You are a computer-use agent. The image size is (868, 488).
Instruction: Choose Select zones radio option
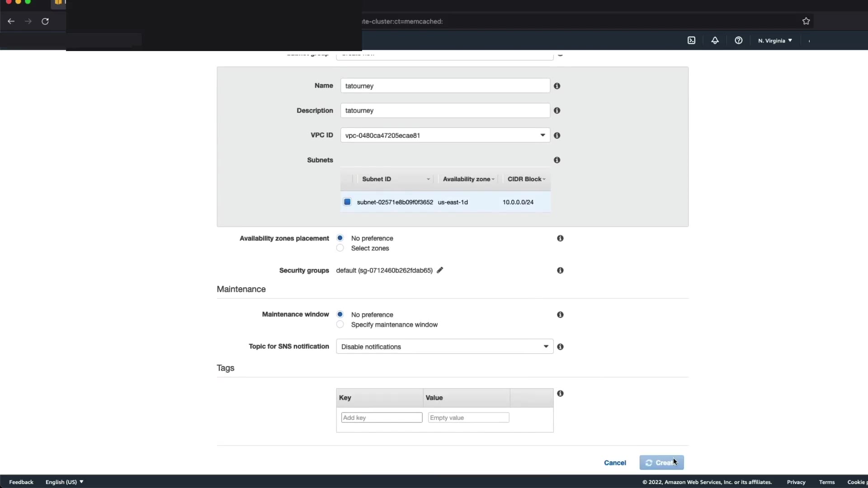tap(340, 248)
